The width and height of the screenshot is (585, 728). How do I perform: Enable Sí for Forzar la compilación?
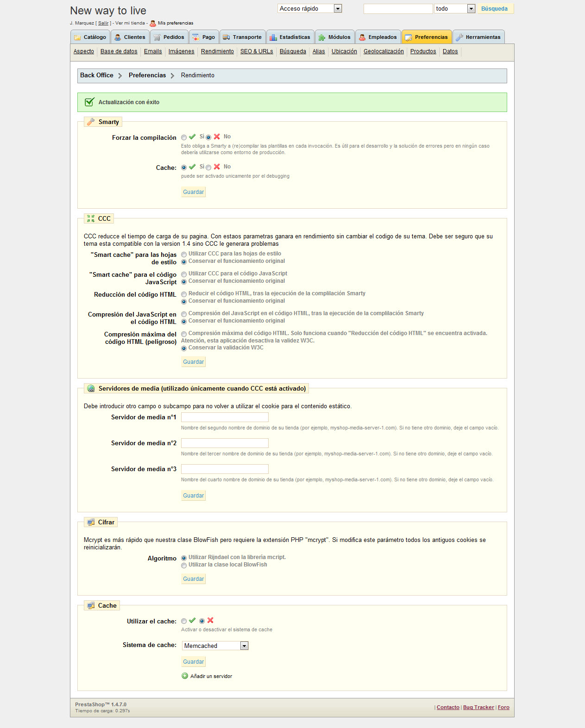pyautogui.click(x=184, y=137)
